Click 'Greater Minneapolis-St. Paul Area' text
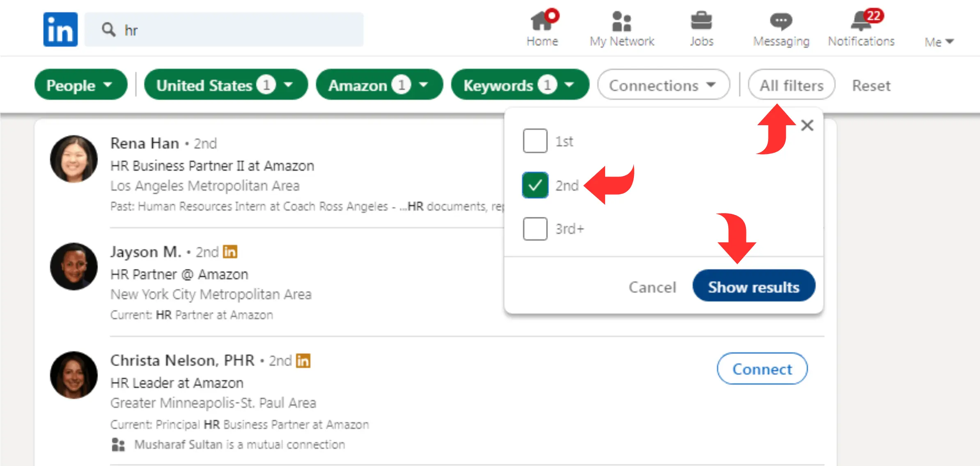The width and height of the screenshot is (980, 466). tap(213, 403)
